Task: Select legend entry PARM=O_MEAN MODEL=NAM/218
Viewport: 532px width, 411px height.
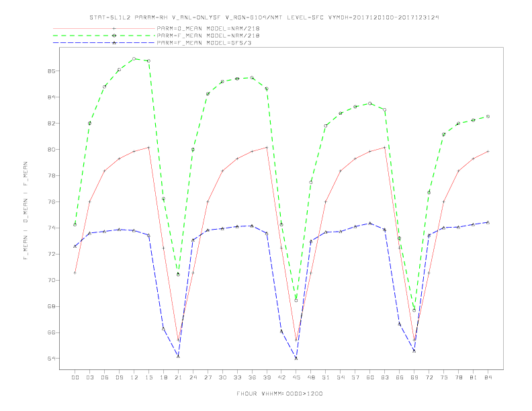Action: (208, 28)
